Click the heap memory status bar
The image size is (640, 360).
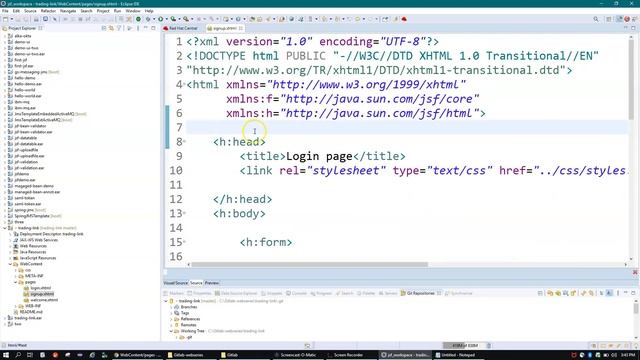coord(463,345)
